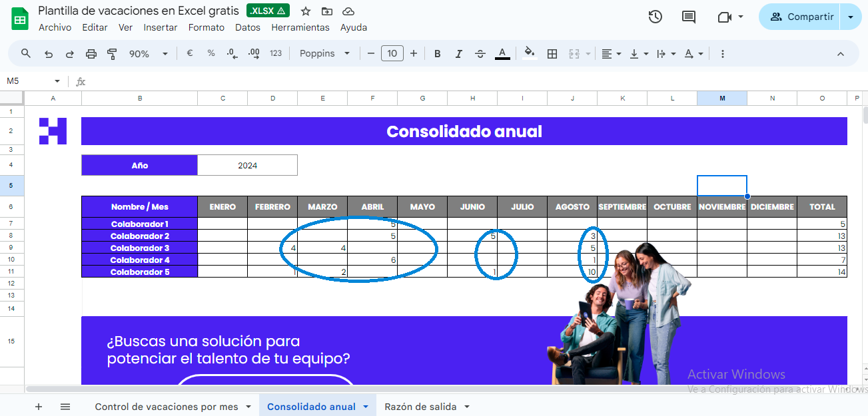Select the paint format roller icon
Screen dimensions: 868x416
tap(112, 54)
